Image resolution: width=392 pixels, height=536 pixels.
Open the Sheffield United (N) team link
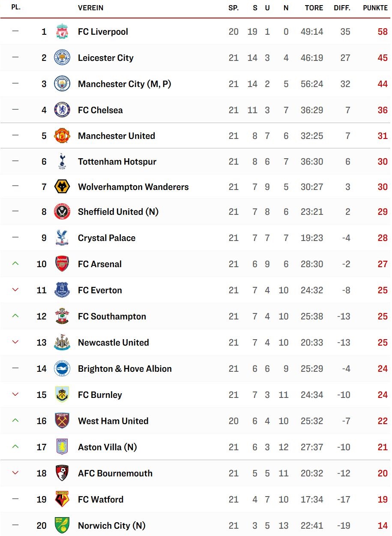(118, 212)
